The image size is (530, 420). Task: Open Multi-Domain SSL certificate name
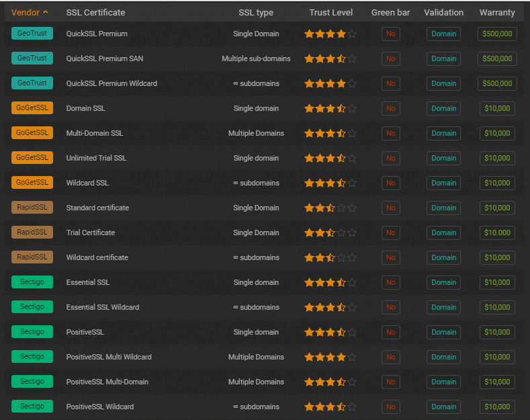[x=95, y=133]
